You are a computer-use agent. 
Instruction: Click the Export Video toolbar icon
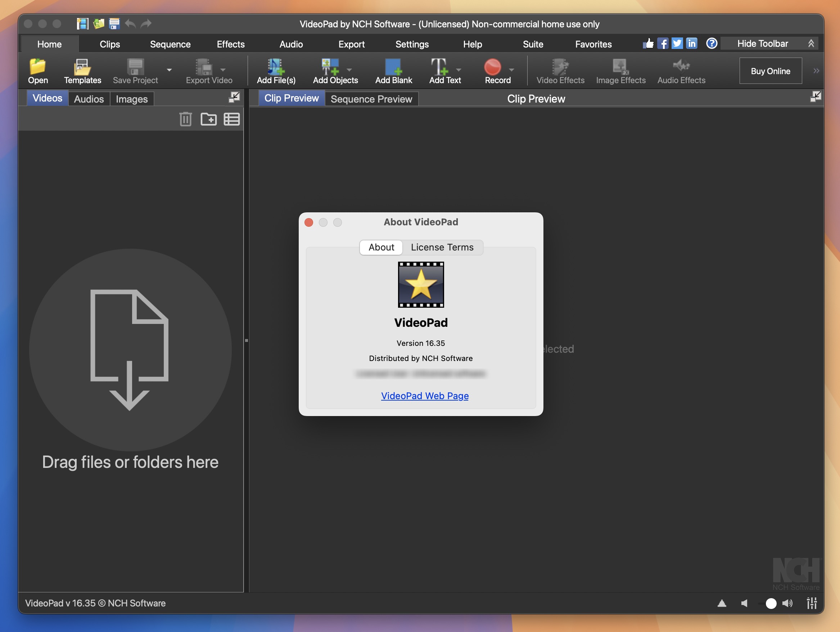208,71
